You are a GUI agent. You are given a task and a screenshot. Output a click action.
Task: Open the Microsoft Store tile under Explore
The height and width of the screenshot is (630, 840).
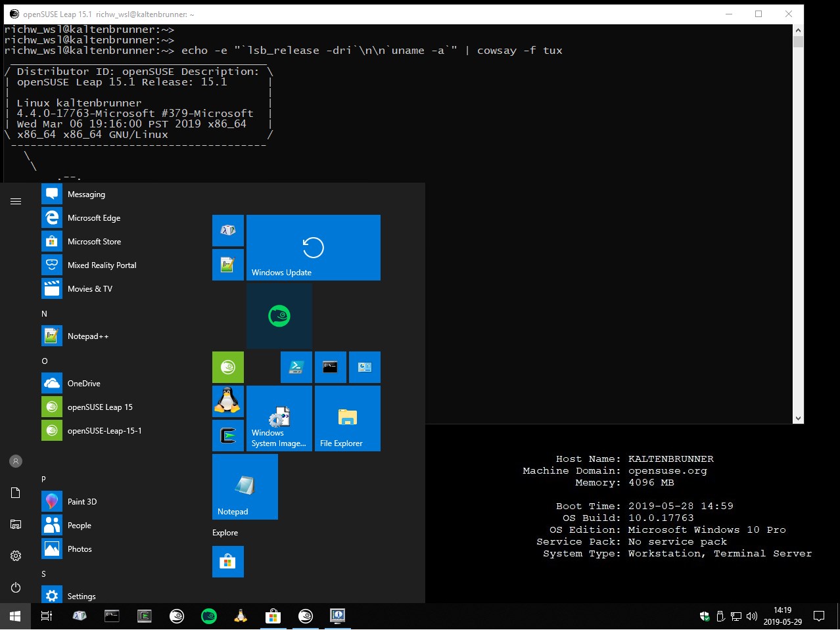point(228,562)
